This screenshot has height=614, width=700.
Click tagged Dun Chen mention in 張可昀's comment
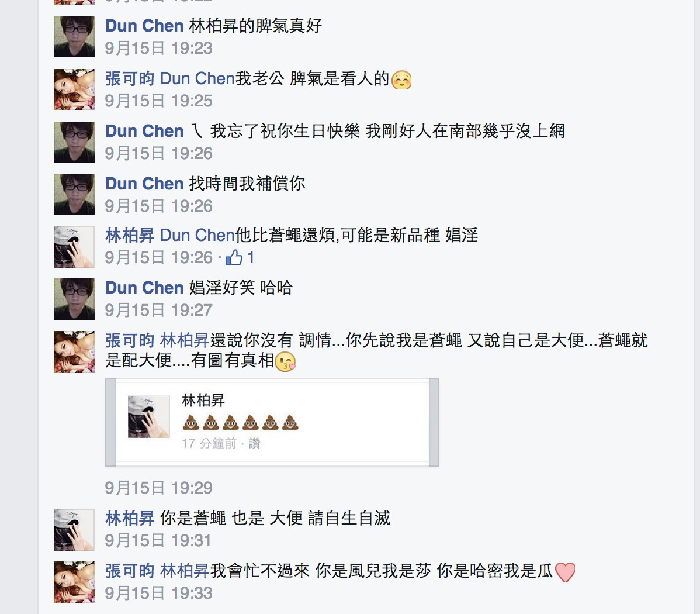(x=197, y=78)
